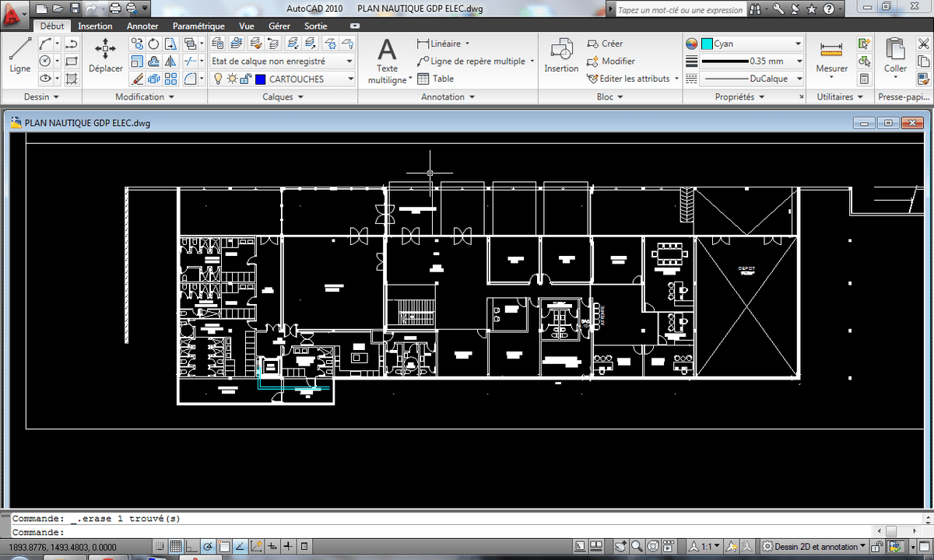Click the blue CARTOUCHES layer color swatch

coord(260,79)
